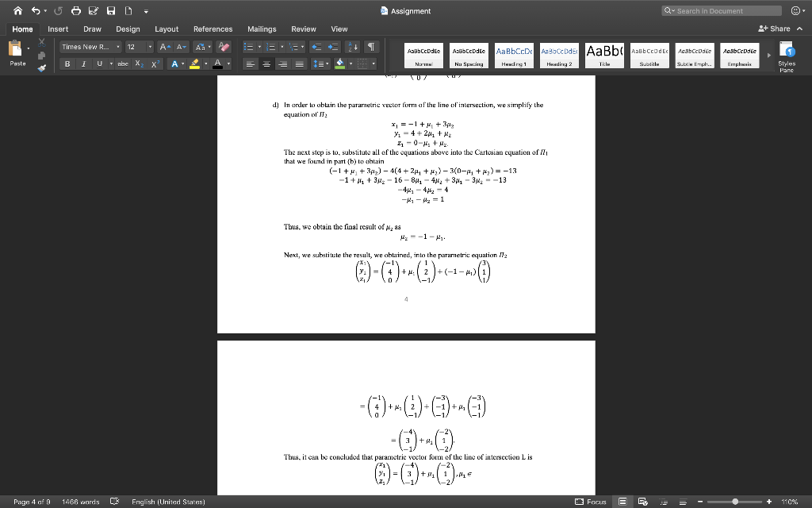812x508 pixels.
Task: Copy selection using the copy icon
Action: tap(42, 56)
